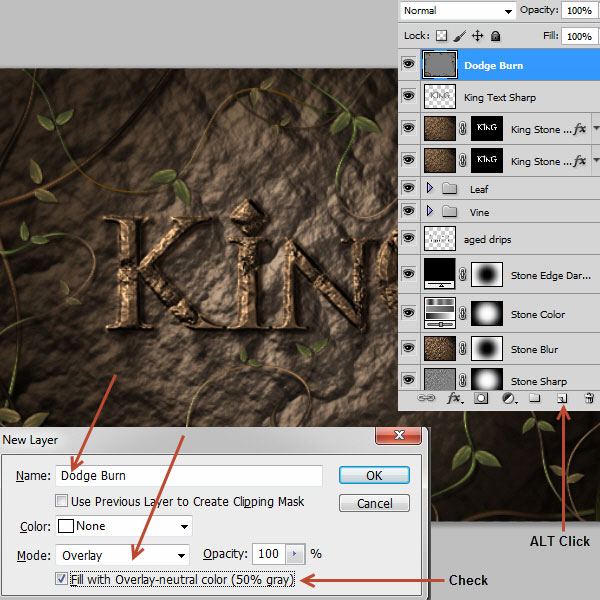Click Cancel in the New Layer dialog

pyautogui.click(x=374, y=503)
